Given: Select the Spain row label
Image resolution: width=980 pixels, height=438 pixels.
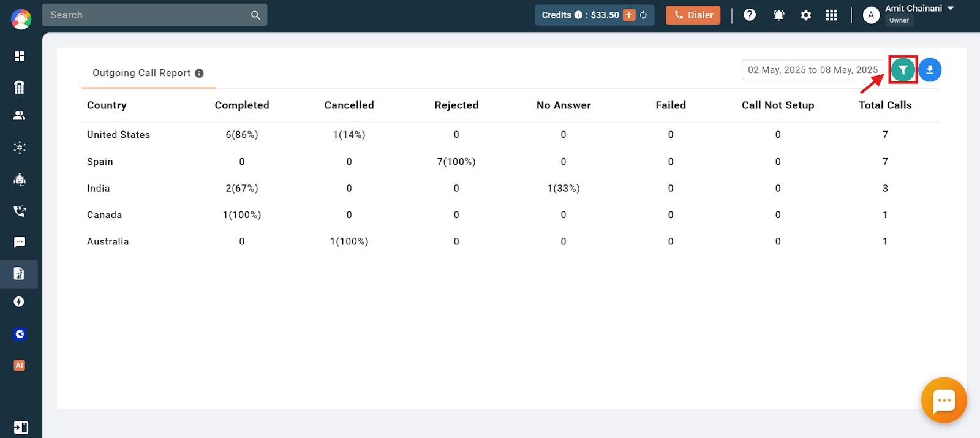Looking at the screenshot, I should 100,162.
